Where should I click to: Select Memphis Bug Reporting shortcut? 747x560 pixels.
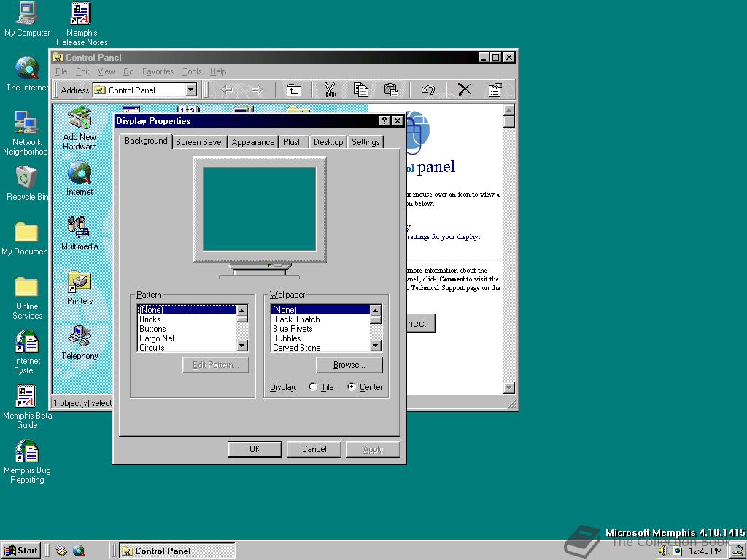point(27,462)
